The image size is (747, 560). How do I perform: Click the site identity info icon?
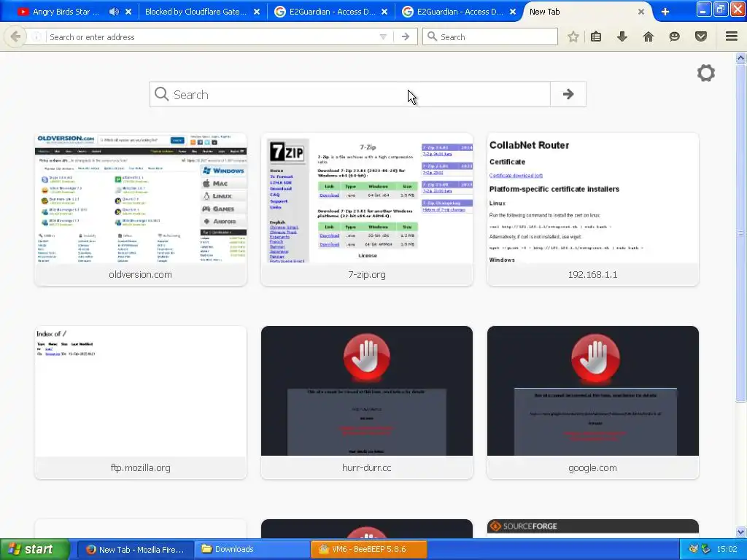coord(36,36)
